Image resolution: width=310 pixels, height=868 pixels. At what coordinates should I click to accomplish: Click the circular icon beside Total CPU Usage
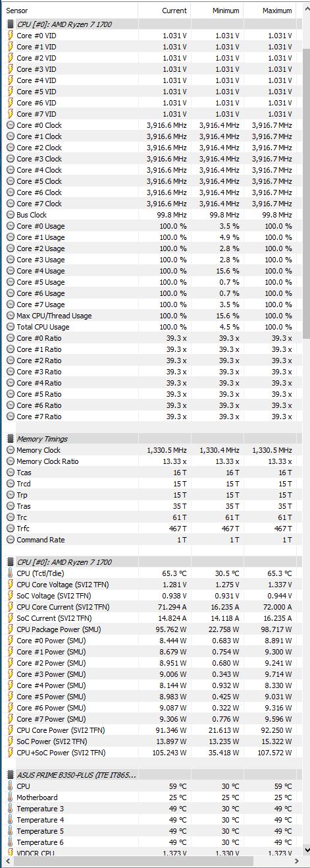(10, 327)
